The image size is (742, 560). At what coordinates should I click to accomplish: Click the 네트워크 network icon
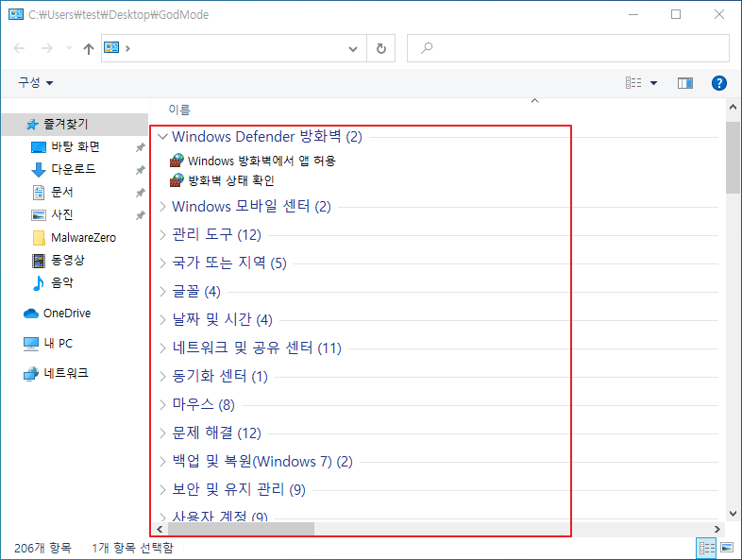[31, 374]
